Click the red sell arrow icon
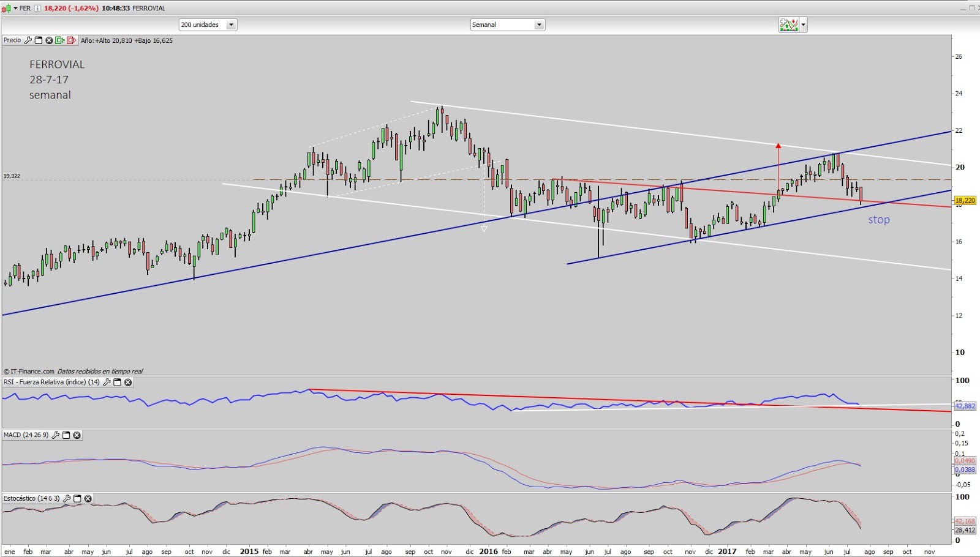The image size is (980, 557). pyautogui.click(x=71, y=40)
